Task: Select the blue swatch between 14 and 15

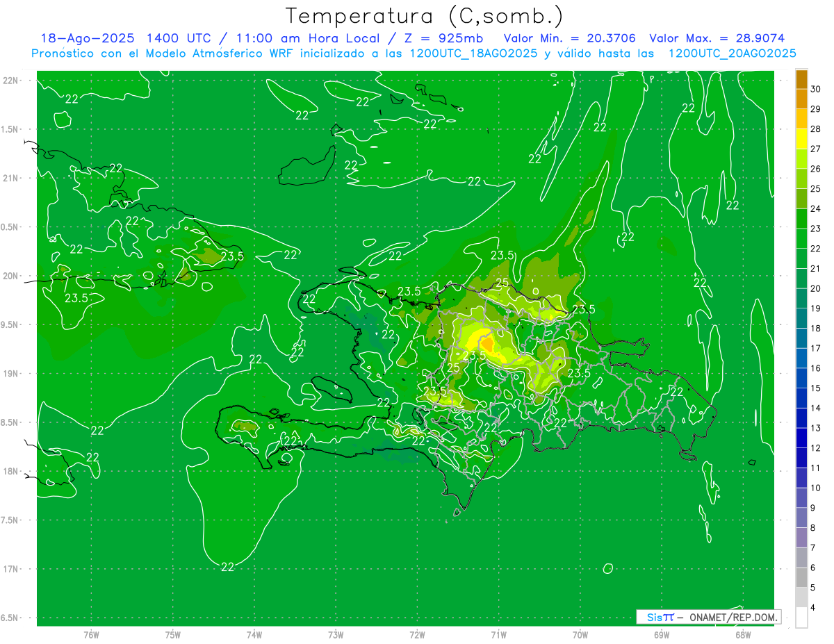Action: pos(801,398)
